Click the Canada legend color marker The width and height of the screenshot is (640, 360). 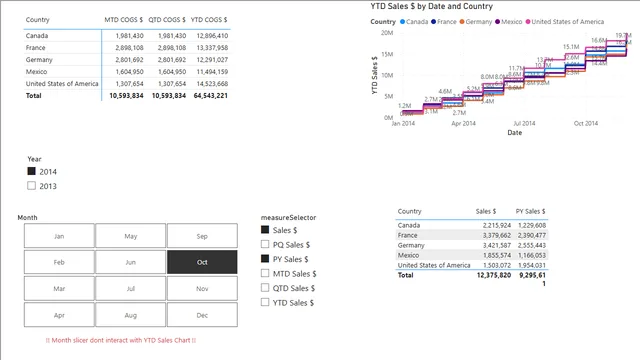point(402,22)
